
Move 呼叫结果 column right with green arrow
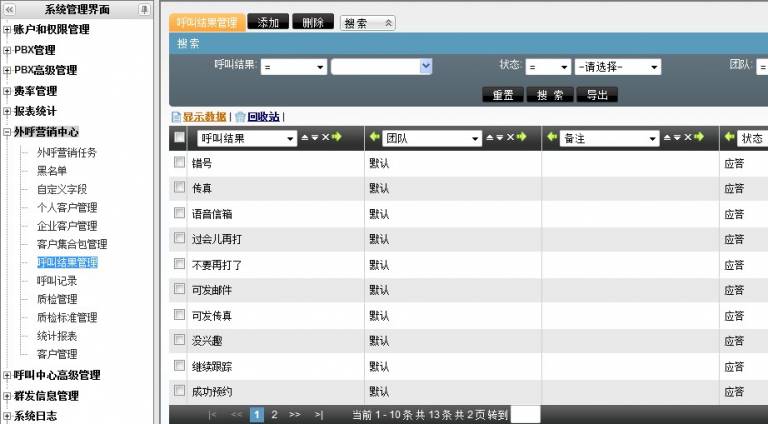coord(337,138)
